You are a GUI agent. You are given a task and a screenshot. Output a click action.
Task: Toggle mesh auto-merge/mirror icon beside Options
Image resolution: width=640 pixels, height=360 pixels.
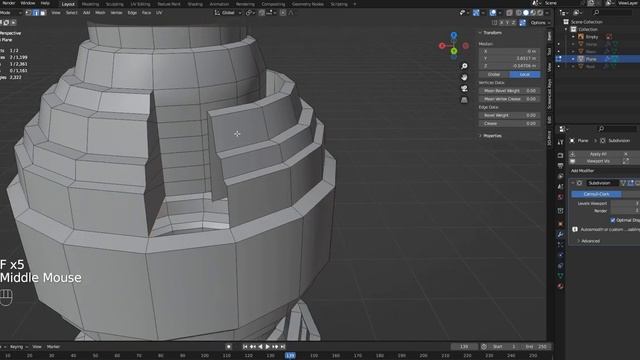[522, 23]
